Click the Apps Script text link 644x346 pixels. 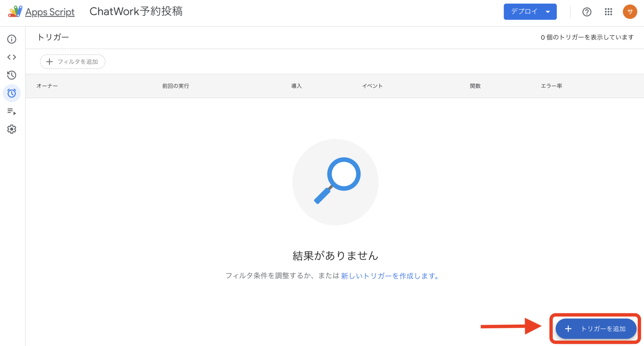[x=50, y=12]
